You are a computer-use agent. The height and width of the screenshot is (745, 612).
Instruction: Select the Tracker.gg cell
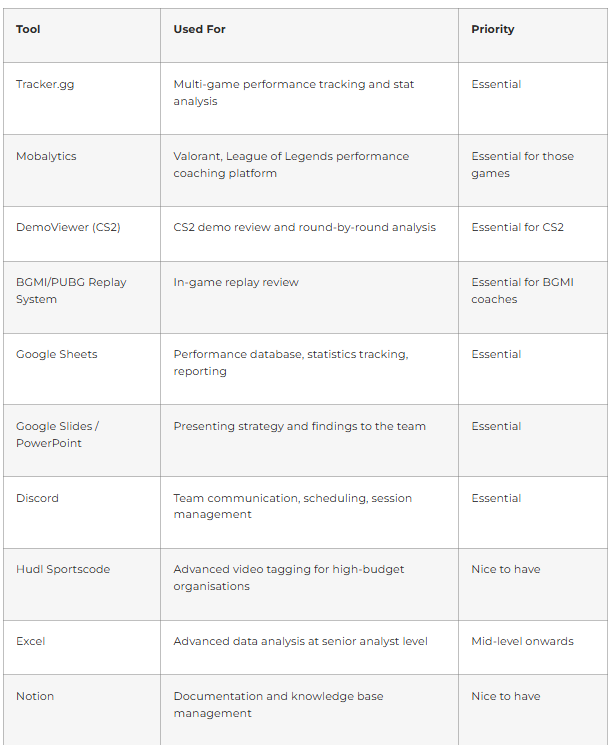pos(82,98)
